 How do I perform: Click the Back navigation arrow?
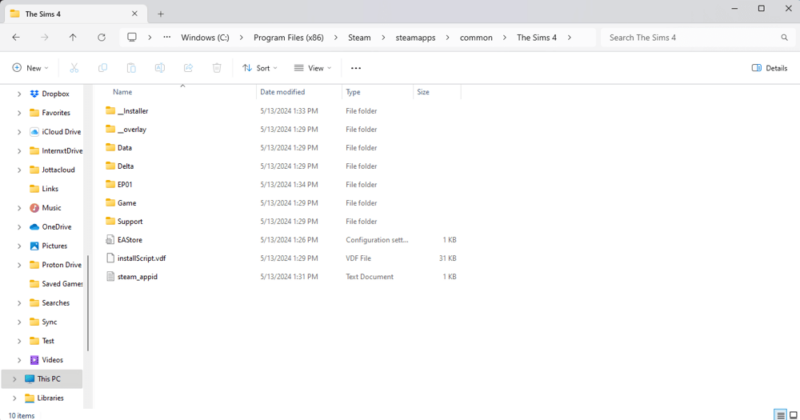pyautogui.click(x=16, y=37)
